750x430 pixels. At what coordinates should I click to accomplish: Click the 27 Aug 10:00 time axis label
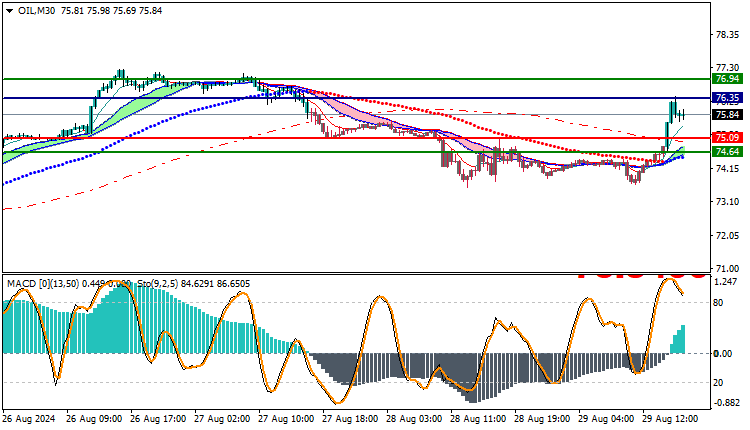point(286,419)
